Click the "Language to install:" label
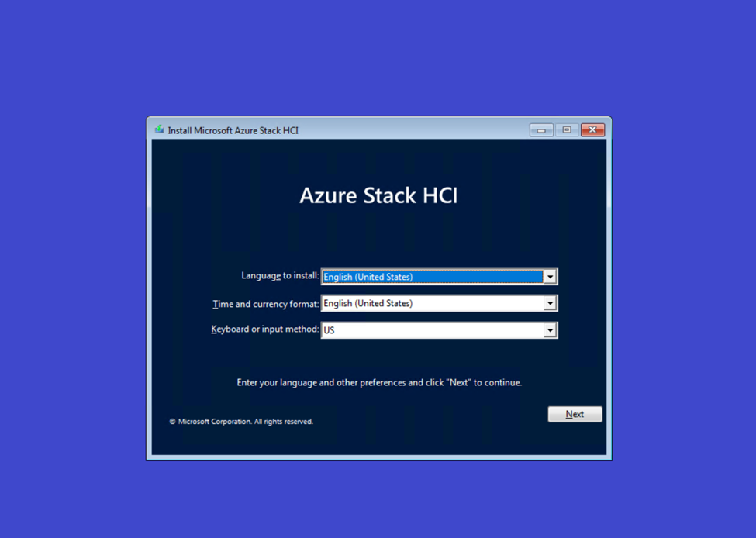This screenshot has width=756, height=538. coord(280,275)
